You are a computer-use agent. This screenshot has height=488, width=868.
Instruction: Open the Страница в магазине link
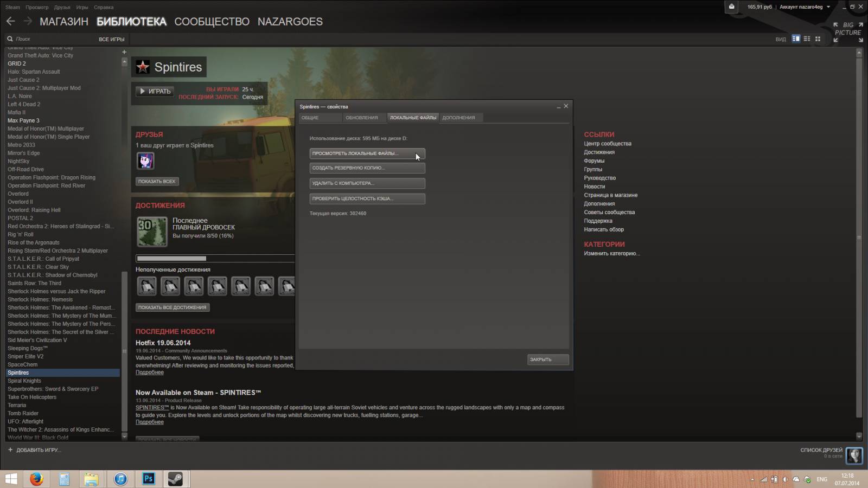pyautogui.click(x=611, y=195)
